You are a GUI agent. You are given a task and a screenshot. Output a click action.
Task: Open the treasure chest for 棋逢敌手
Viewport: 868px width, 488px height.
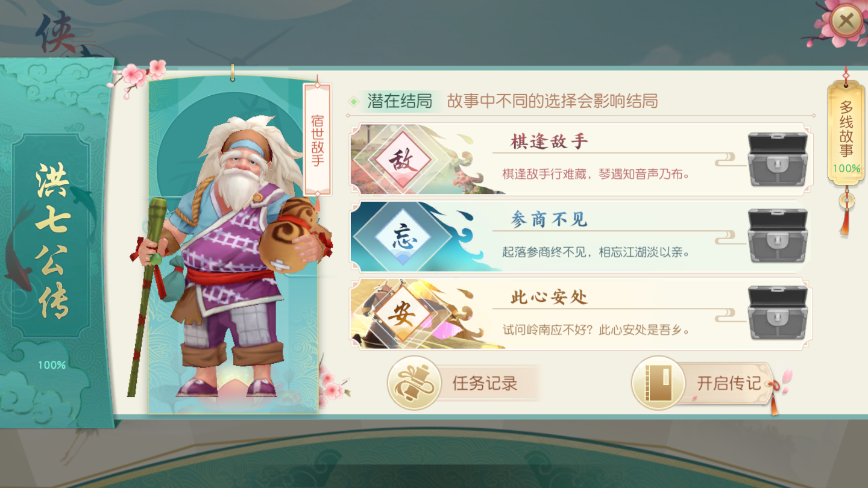tap(777, 159)
